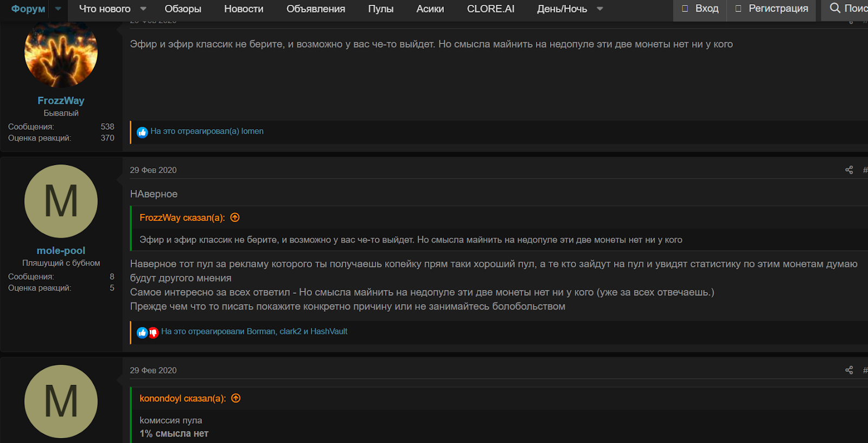Screen dimensions: 868x443
Task: Open the Форум menu item
Action: tap(28, 9)
